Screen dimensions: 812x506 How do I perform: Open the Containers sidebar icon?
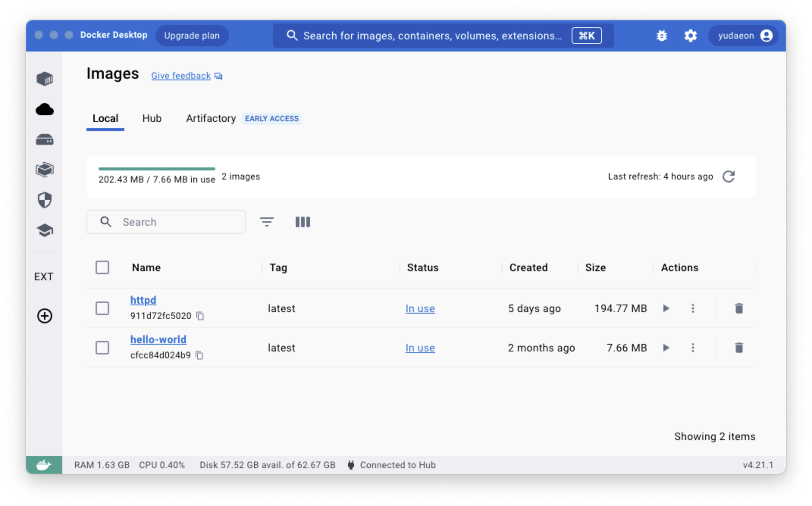(45, 79)
